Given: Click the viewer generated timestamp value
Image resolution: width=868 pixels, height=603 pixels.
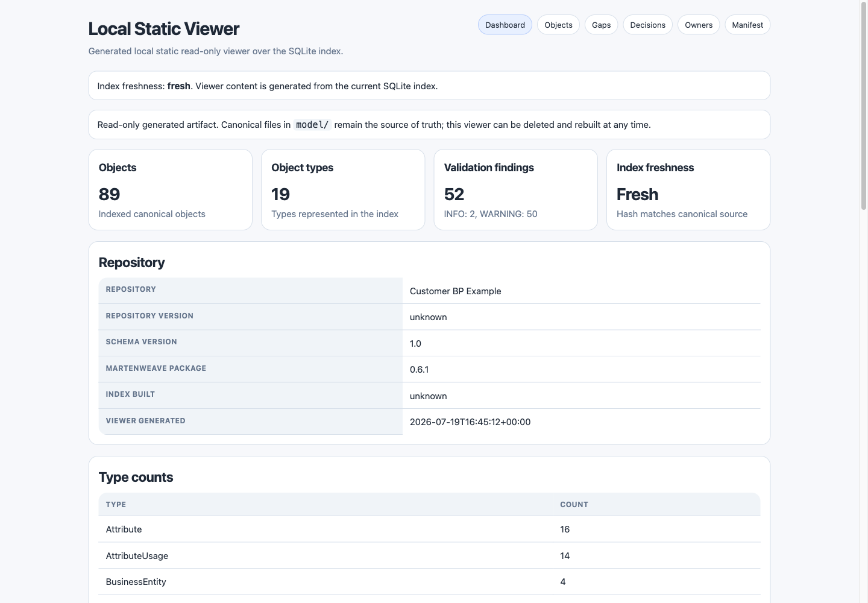Looking at the screenshot, I should pyautogui.click(x=470, y=422).
